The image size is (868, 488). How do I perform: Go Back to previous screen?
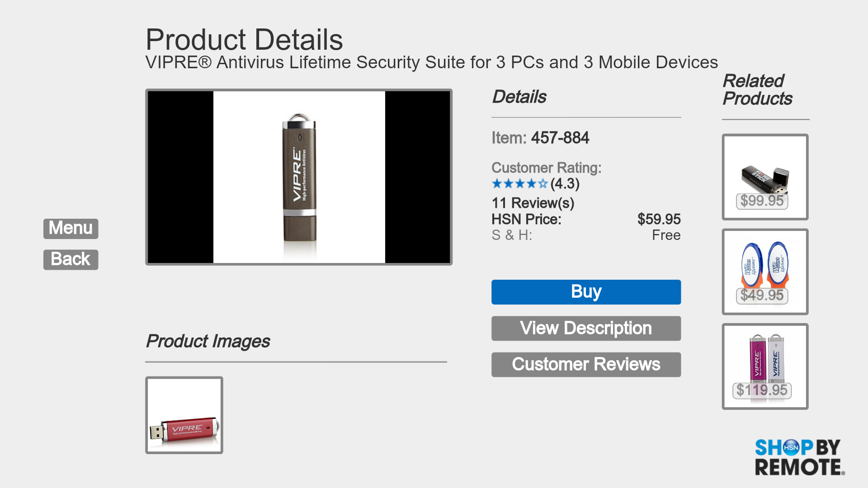tap(71, 260)
